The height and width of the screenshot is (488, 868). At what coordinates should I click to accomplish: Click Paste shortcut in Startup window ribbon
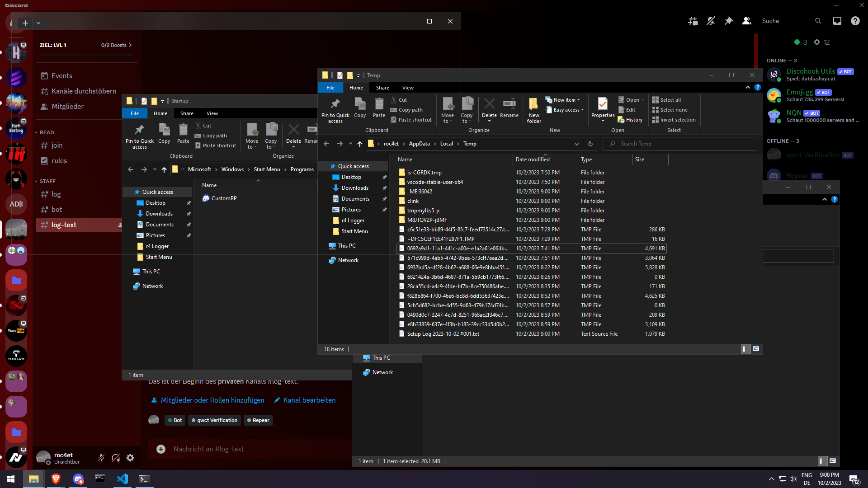tap(215, 145)
